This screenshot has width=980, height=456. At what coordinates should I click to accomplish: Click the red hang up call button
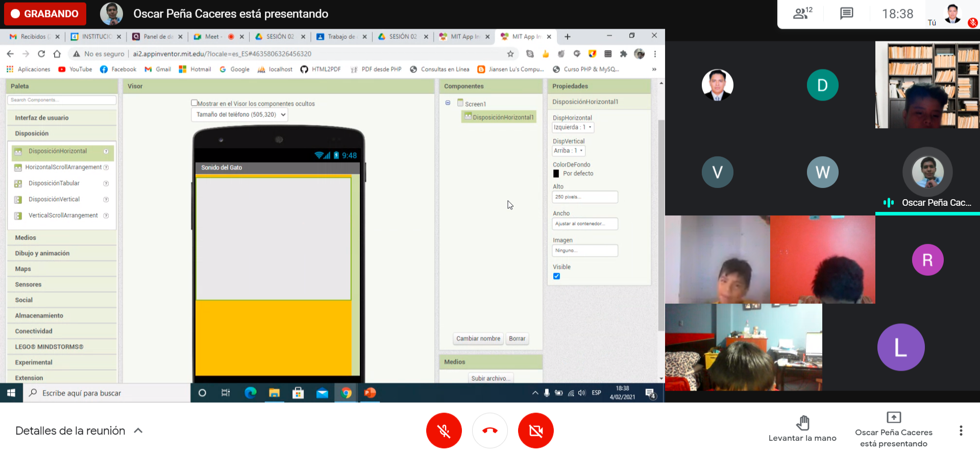(x=489, y=430)
